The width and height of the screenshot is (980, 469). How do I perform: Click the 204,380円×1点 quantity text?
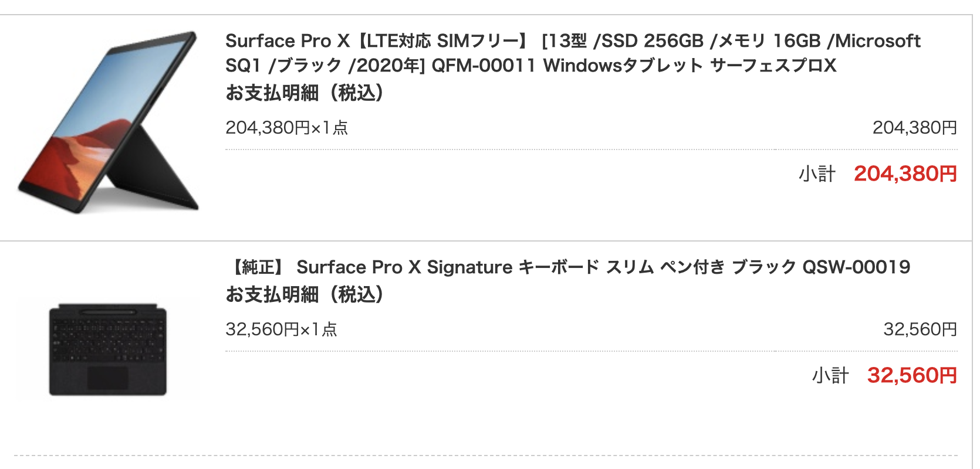286,128
